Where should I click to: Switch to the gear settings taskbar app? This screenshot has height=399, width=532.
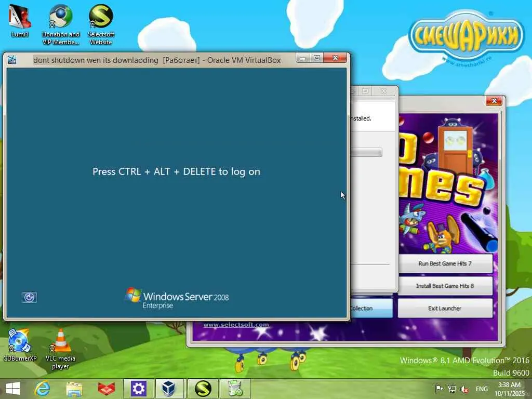pos(138,389)
